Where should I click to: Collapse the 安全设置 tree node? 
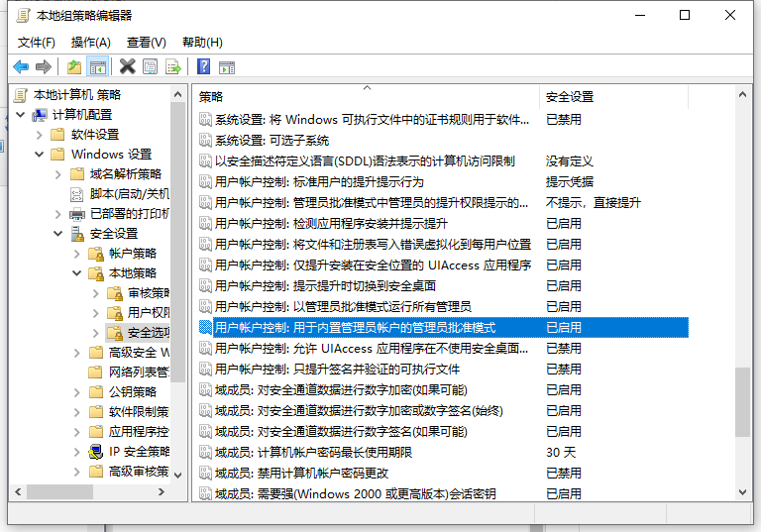58,234
